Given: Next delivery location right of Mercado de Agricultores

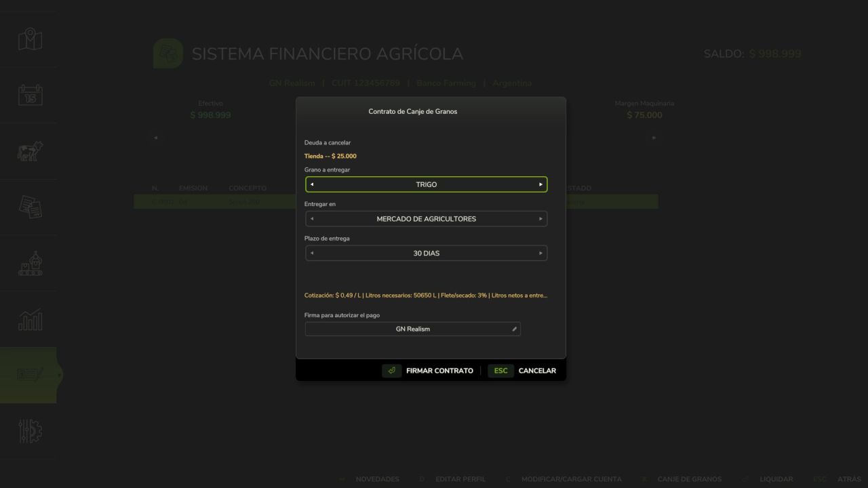Looking at the screenshot, I should 540,219.
